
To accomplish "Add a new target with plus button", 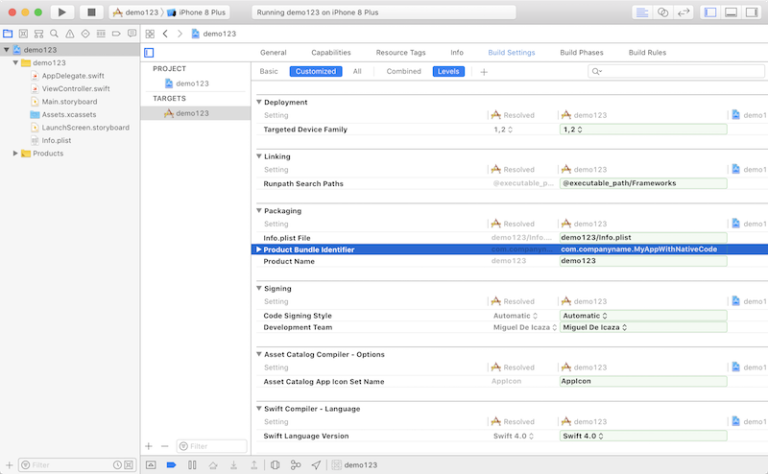I will [149, 446].
